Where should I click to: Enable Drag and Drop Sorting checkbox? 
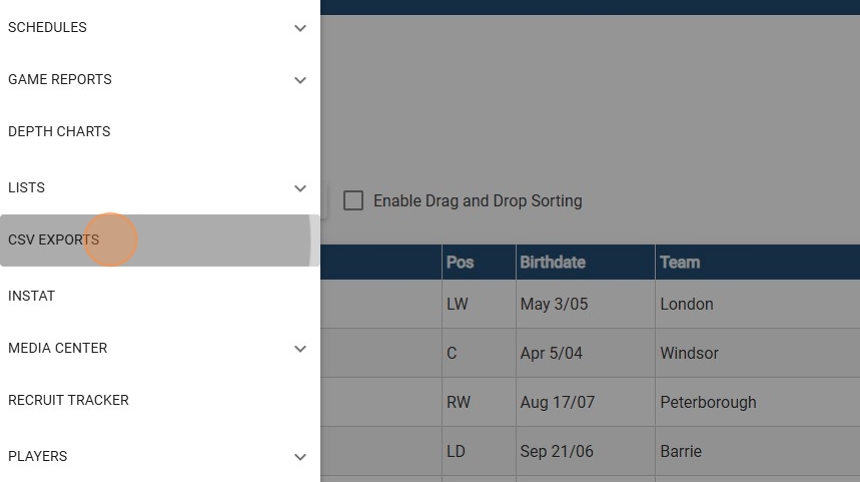353,201
